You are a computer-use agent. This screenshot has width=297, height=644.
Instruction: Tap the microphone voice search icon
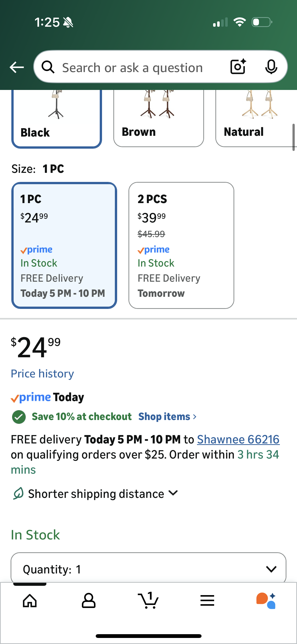pyautogui.click(x=271, y=67)
